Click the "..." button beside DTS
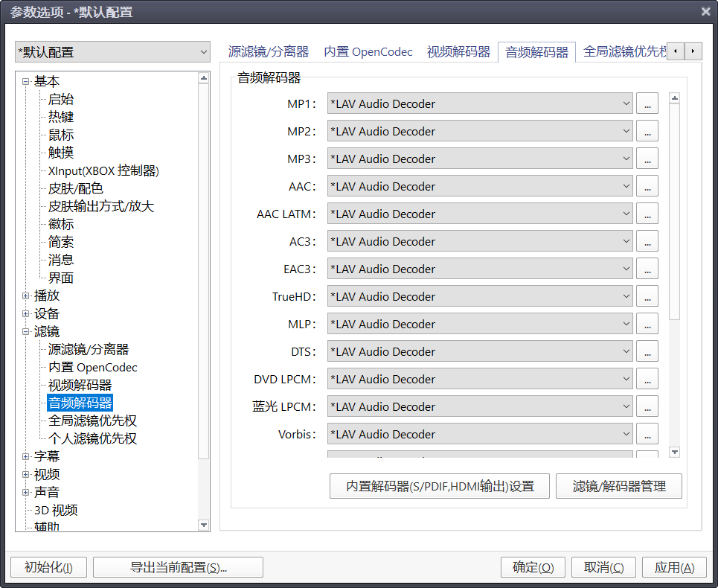Viewport: 718px width, 588px height. coord(647,351)
